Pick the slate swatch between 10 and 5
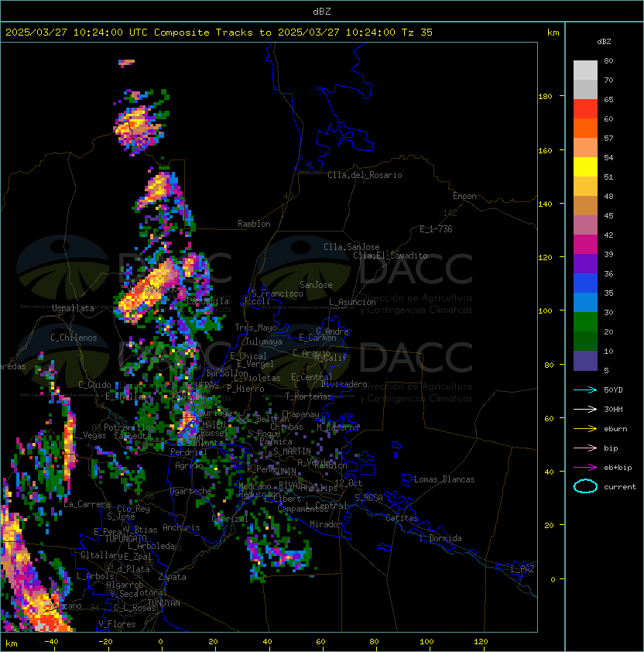644x652 pixels. click(x=585, y=361)
